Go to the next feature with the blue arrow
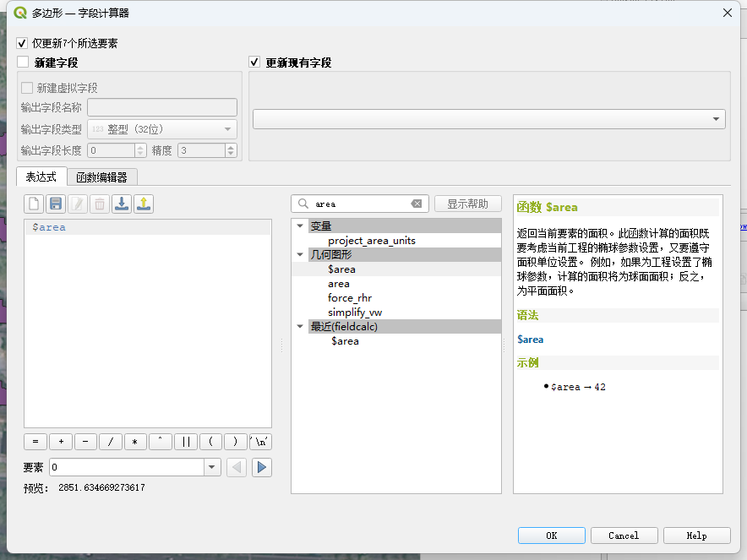Image resolution: width=747 pixels, height=560 pixels. (x=262, y=467)
